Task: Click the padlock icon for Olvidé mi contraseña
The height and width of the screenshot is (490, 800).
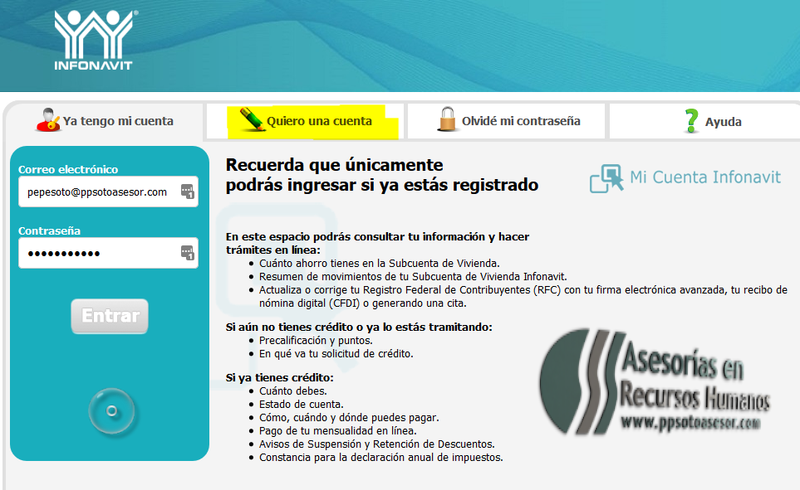Action: [447, 119]
